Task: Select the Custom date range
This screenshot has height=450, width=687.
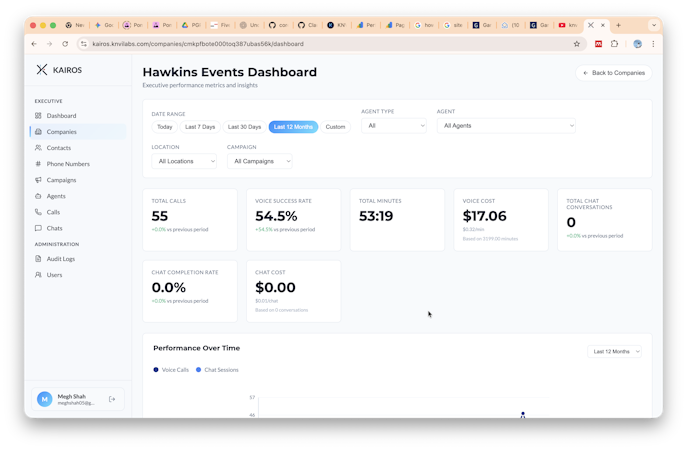Action: pyautogui.click(x=335, y=127)
